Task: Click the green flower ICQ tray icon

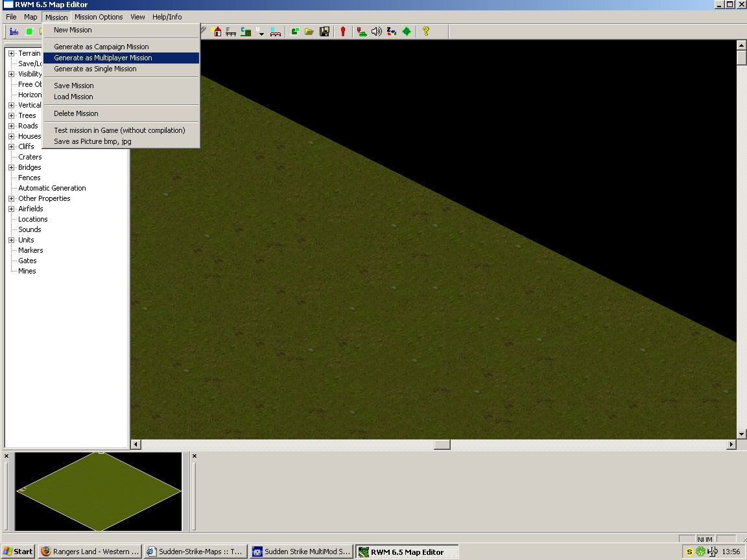Action: pos(700,552)
